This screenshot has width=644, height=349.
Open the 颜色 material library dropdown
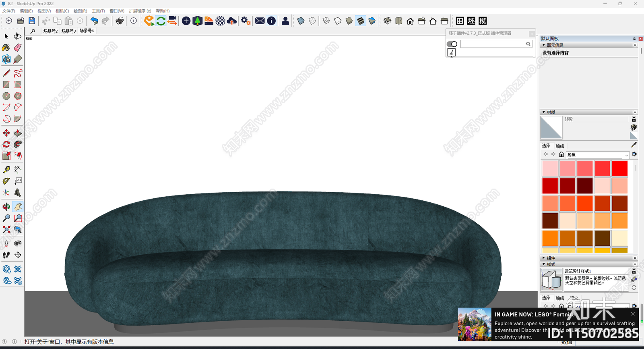pyautogui.click(x=598, y=155)
